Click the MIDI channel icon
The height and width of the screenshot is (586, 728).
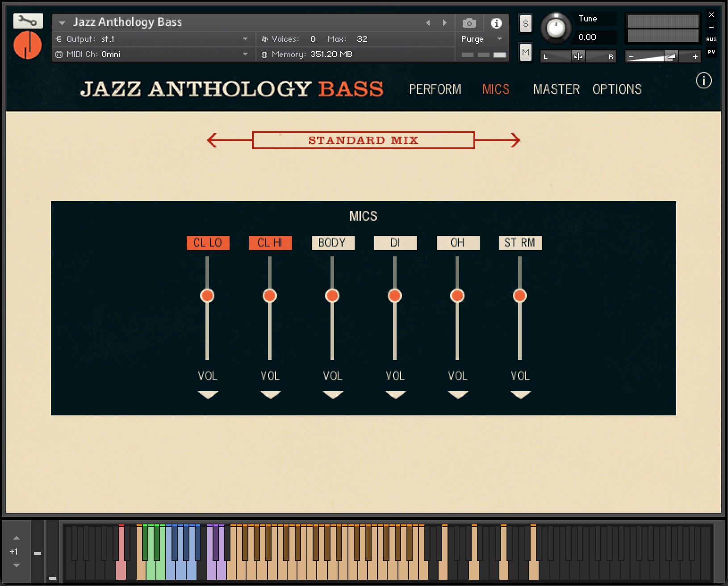point(59,54)
